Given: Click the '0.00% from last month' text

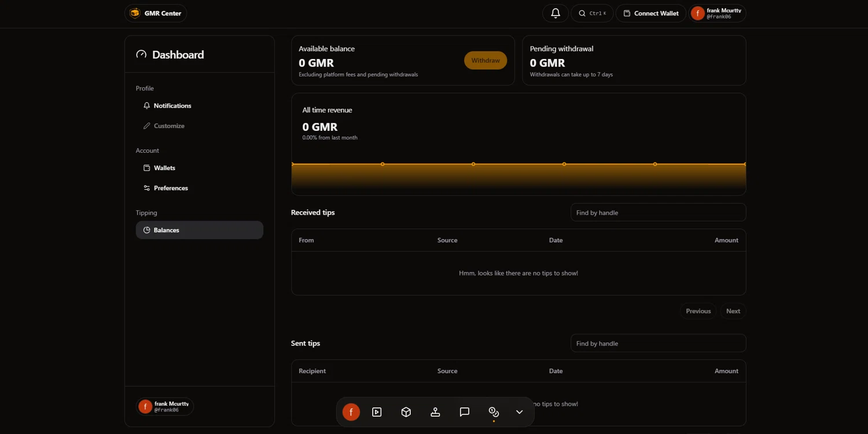Looking at the screenshot, I should tap(330, 138).
